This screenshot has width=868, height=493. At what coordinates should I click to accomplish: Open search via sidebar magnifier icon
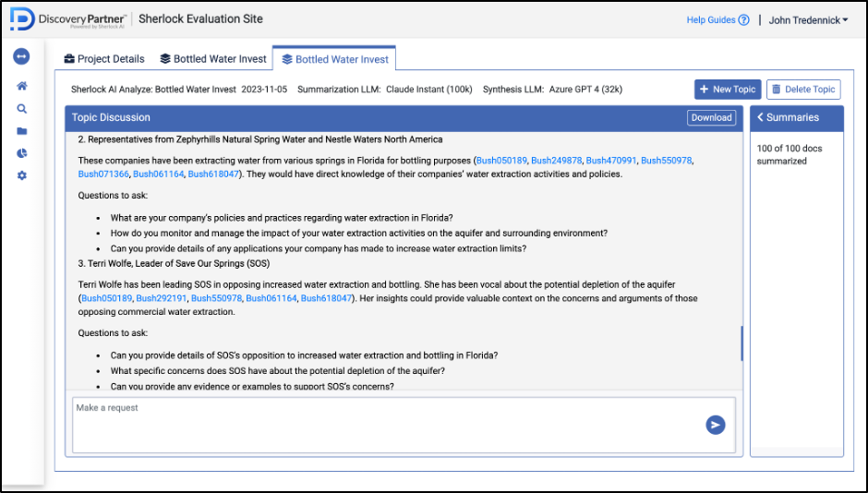[21, 109]
